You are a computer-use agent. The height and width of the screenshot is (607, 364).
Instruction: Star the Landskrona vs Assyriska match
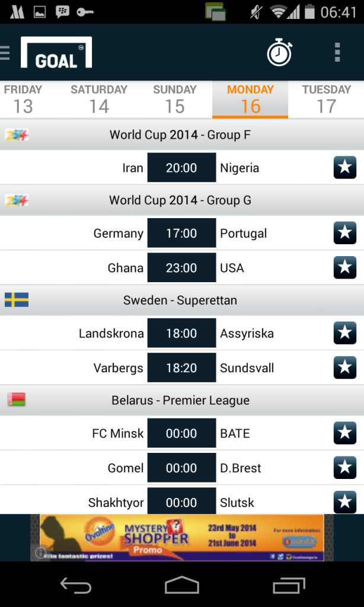345,333
